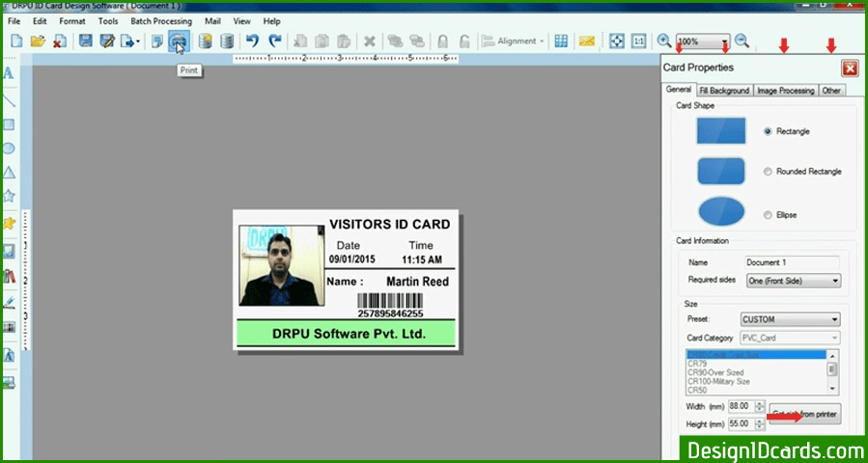
Task: Open a file with the folder icon
Action: coord(38,41)
